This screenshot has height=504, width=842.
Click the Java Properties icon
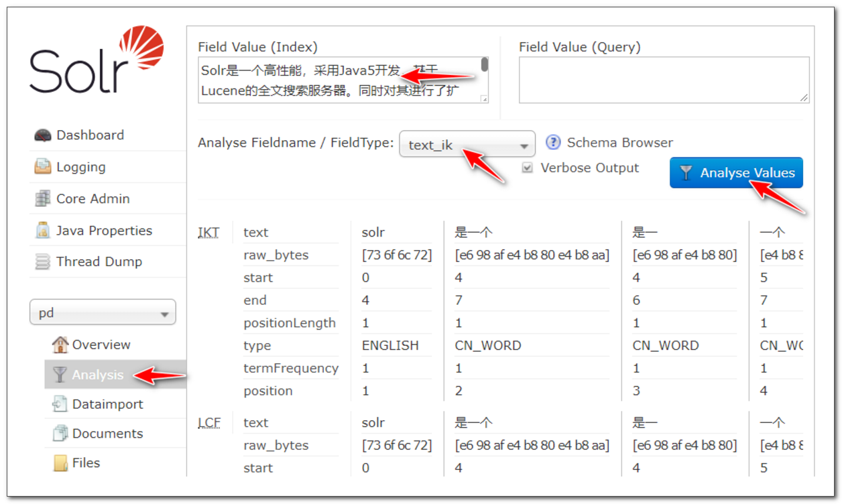coord(43,231)
